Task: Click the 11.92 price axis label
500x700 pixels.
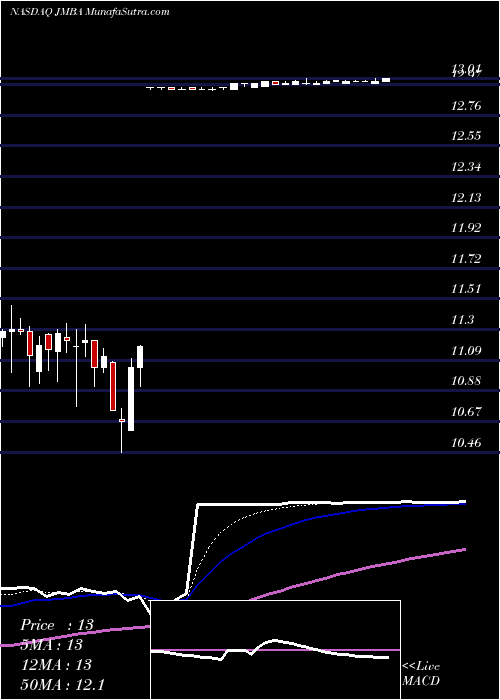Action: click(467, 228)
